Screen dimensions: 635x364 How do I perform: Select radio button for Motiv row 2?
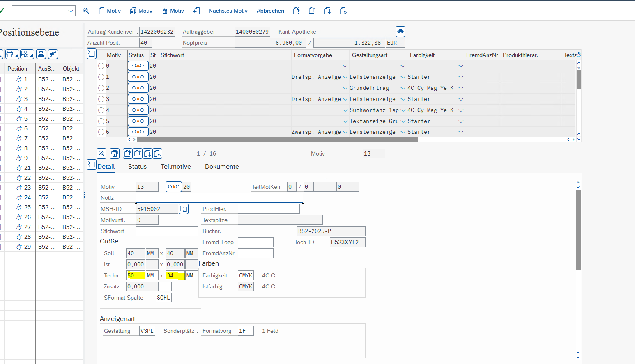[101, 88]
